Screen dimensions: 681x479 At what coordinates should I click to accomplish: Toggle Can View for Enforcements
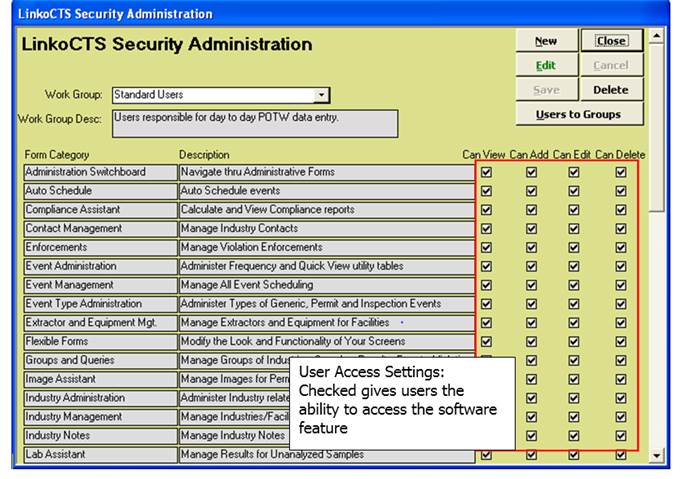[486, 248]
